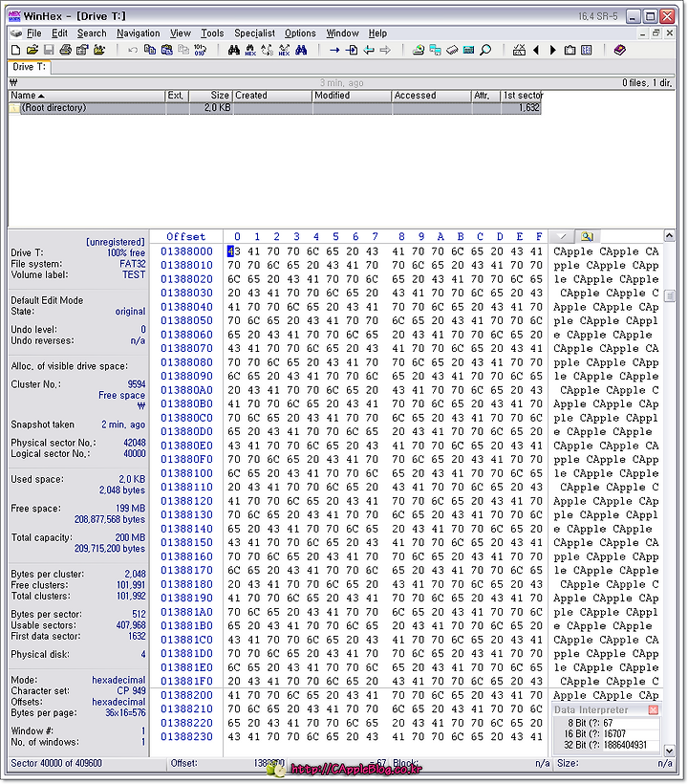The width and height of the screenshot is (688, 784).
Task: Click the left triangle previous icon
Action: tap(536, 50)
